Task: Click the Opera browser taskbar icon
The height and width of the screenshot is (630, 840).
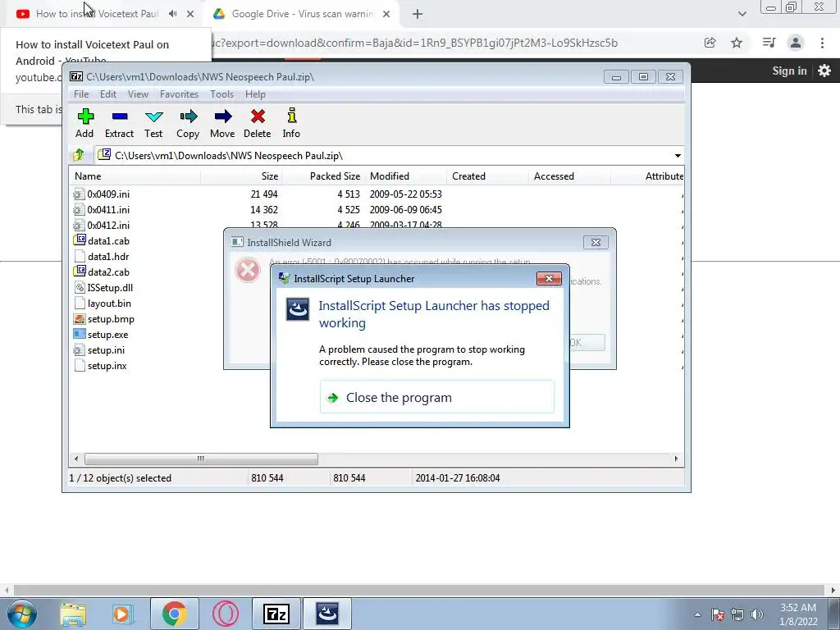Action: click(226, 614)
